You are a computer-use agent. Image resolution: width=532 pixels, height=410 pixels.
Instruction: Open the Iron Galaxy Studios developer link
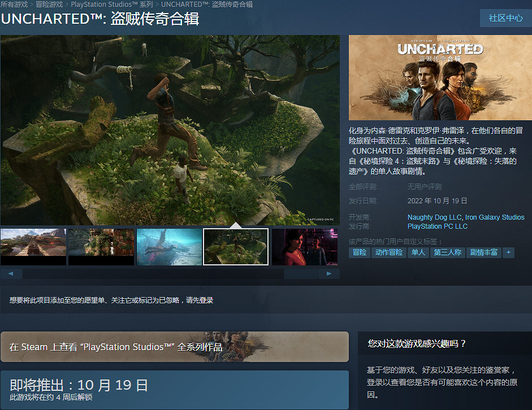tap(495, 217)
